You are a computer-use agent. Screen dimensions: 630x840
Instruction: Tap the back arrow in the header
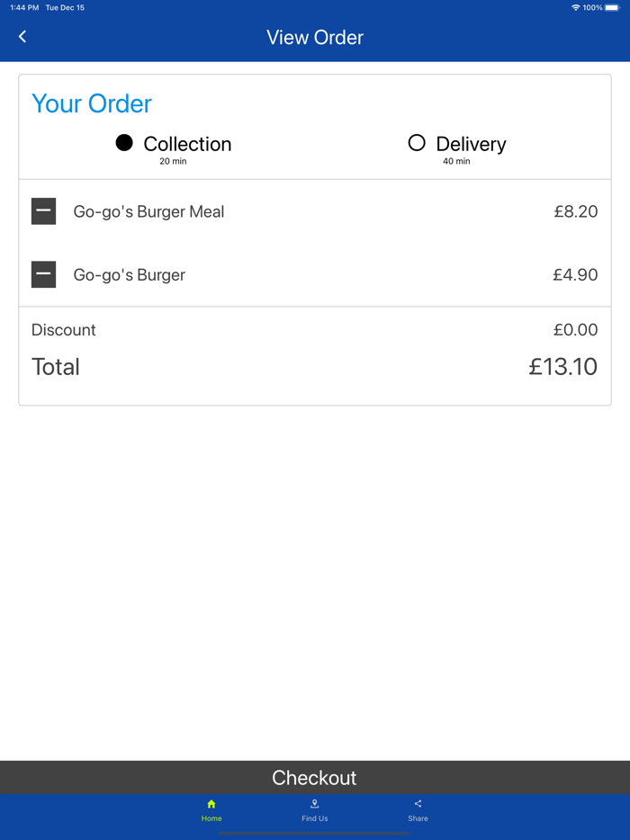pyautogui.click(x=22, y=36)
